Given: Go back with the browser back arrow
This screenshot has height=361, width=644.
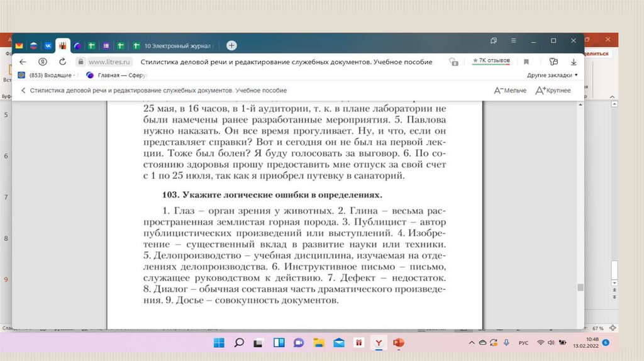Looking at the screenshot, I should pyautogui.click(x=23, y=62).
